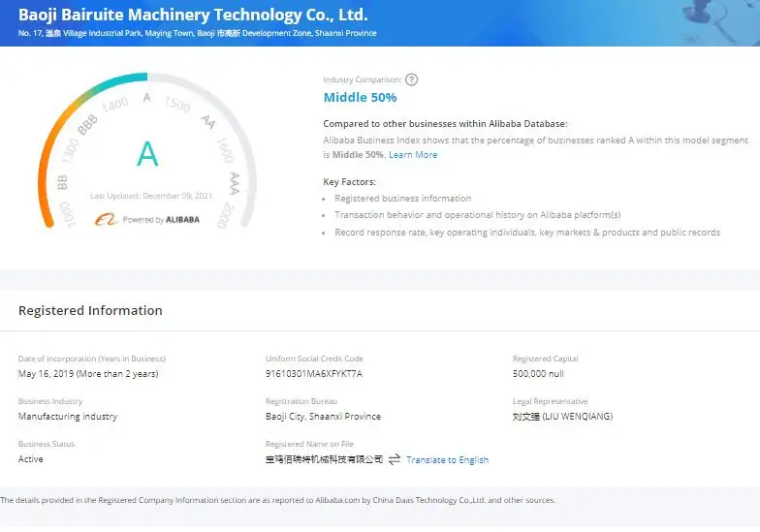Click the AAA label on the gauge

point(235,183)
